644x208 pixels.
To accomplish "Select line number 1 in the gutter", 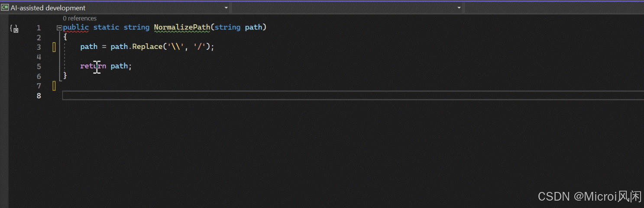I will [x=39, y=28].
